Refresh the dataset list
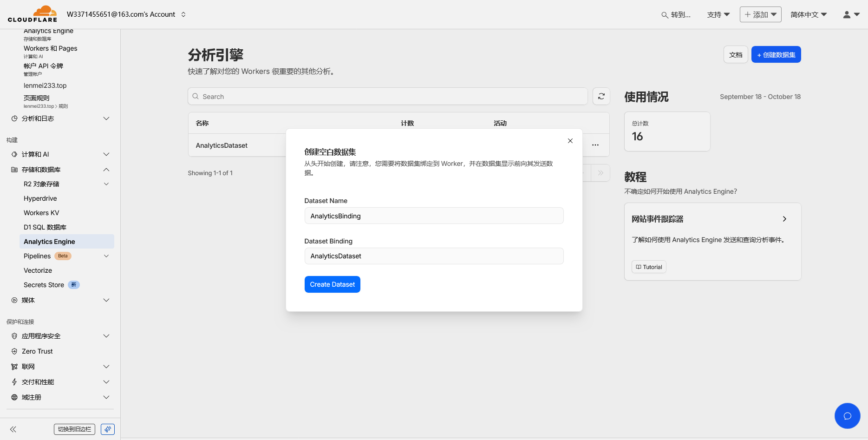 pos(601,96)
